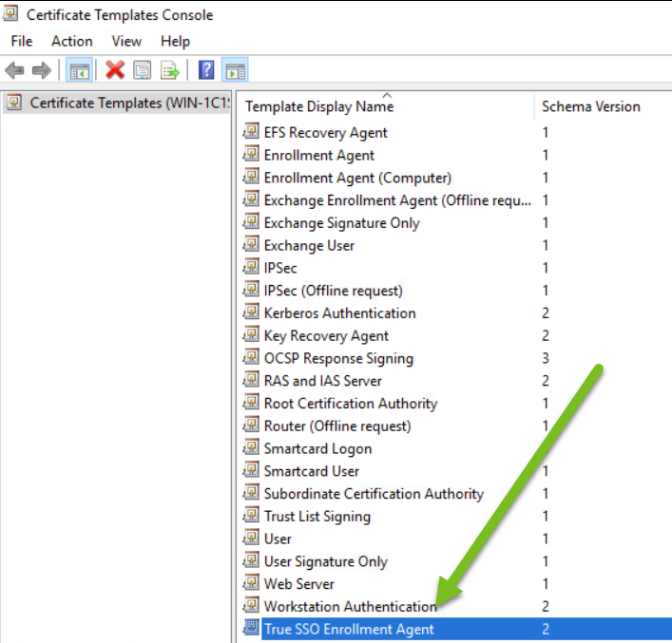Click OCSP Response Signing template icon
Screen dimensions: 672x643
tap(251, 357)
